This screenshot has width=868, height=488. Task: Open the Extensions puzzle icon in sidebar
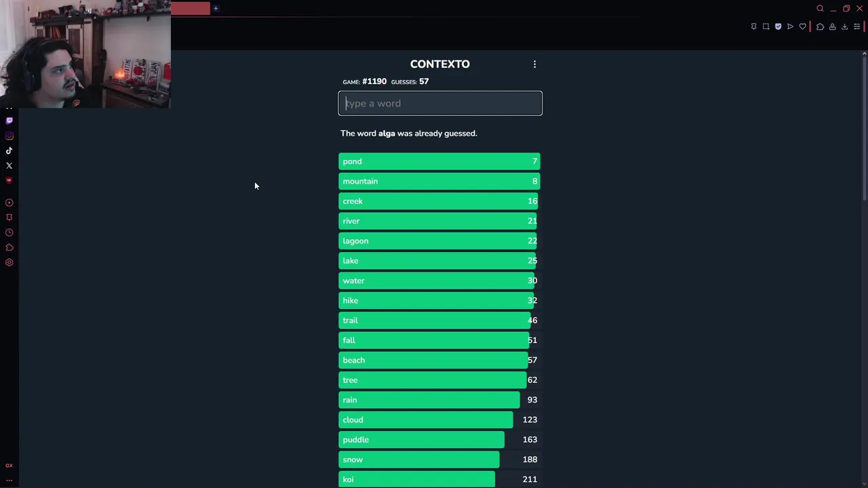tap(9, 247)
